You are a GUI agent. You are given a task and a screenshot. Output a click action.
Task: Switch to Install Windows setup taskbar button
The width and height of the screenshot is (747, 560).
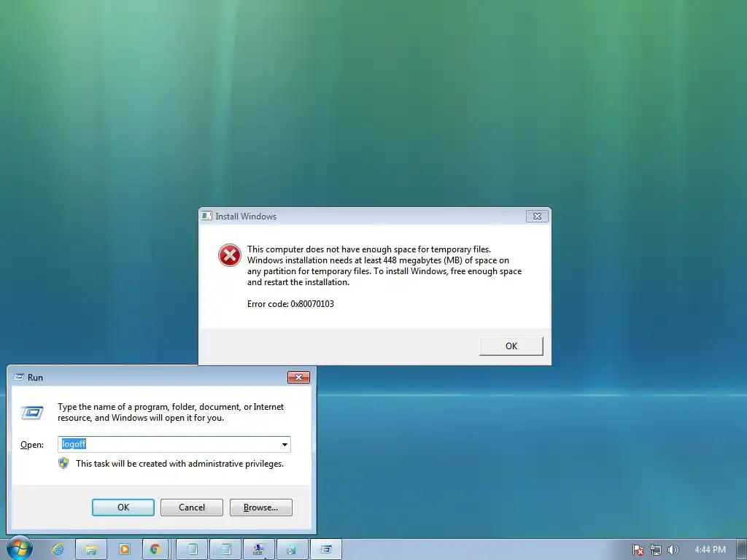point(259,549)
